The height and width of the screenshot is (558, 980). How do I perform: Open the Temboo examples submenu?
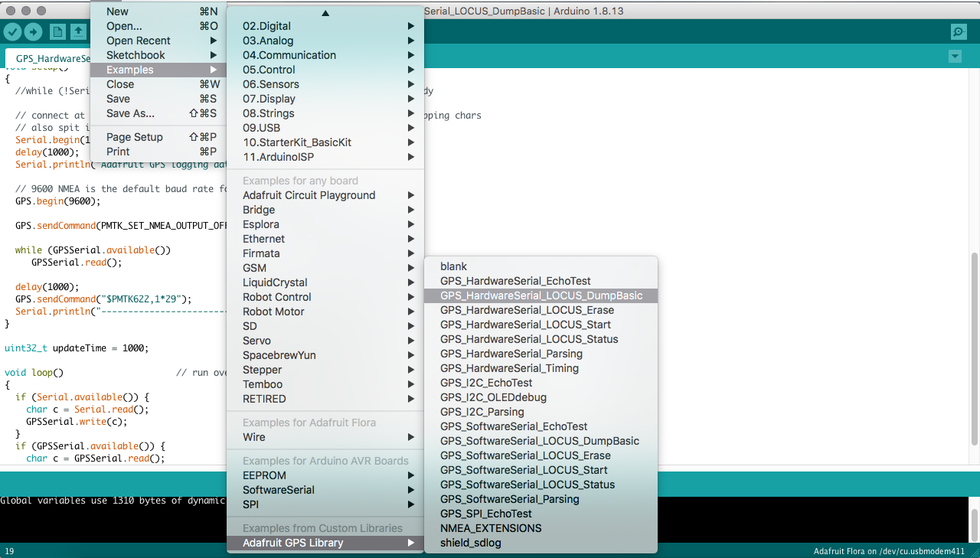coord(325,384)
